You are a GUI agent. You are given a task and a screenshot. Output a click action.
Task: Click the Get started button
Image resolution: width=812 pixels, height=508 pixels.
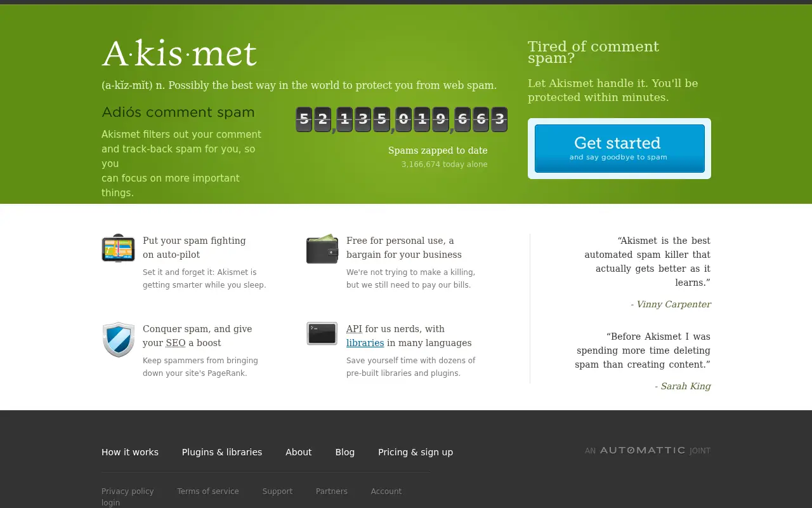point(620,149)
